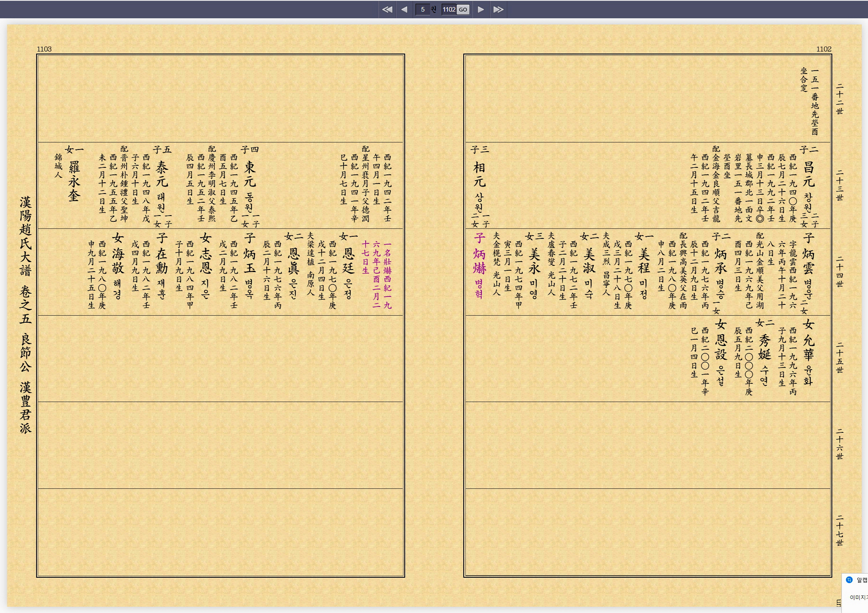
Task: Click the 二十四世 generation label
Action: coord(840,272)
